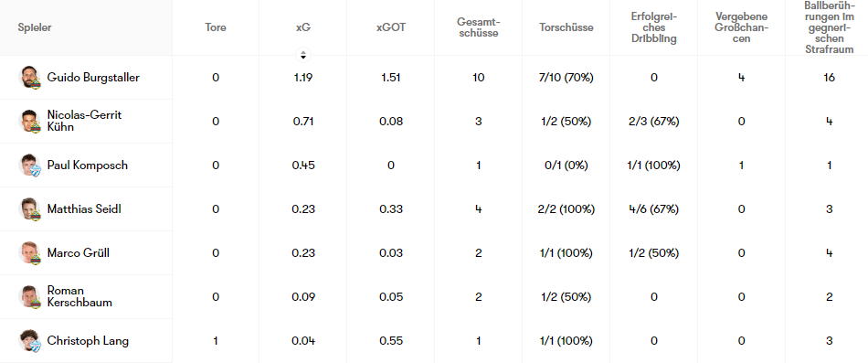Screen dimensions: 868x363
Task: Click Roman Kerschbaum's player picture
Action: coord(30,296)
